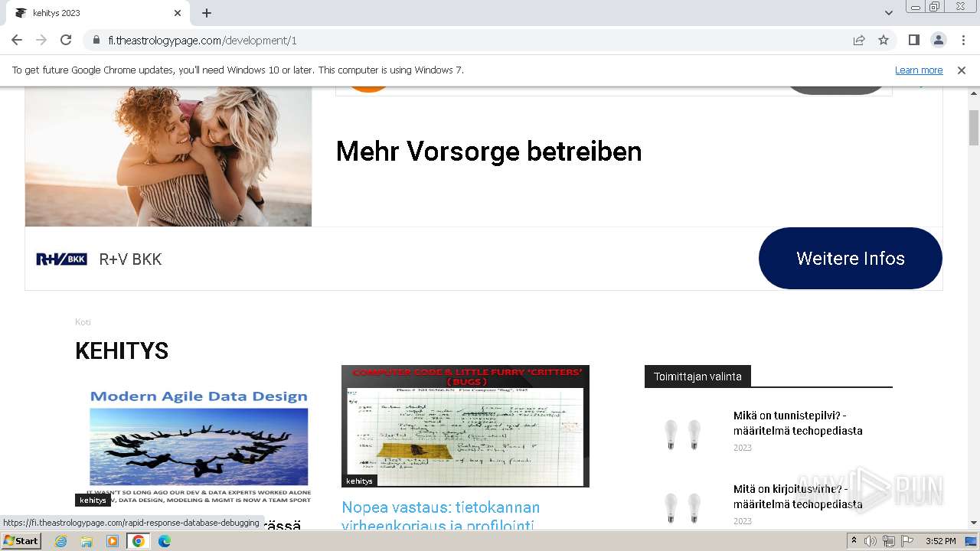Viewport: 980px width, 551px height.
Task: Click the Koti breadcrumb link
Action: click(x=83, y=322)
